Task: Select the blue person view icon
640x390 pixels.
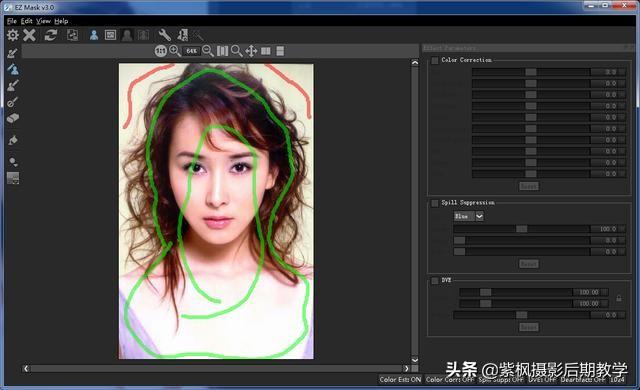Action: tap(94, 35)
